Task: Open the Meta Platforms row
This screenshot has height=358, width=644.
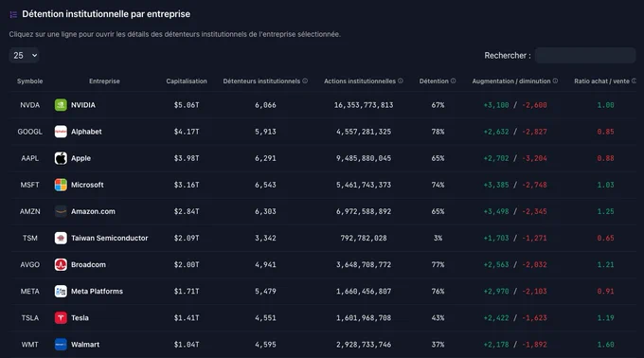Action: [324, 291]
